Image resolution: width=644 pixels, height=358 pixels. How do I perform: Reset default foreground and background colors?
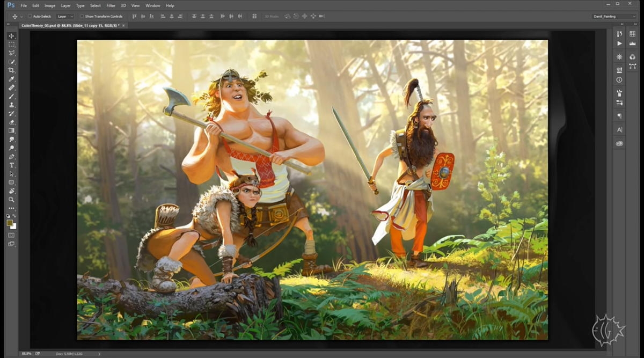(x=8, y=217)
